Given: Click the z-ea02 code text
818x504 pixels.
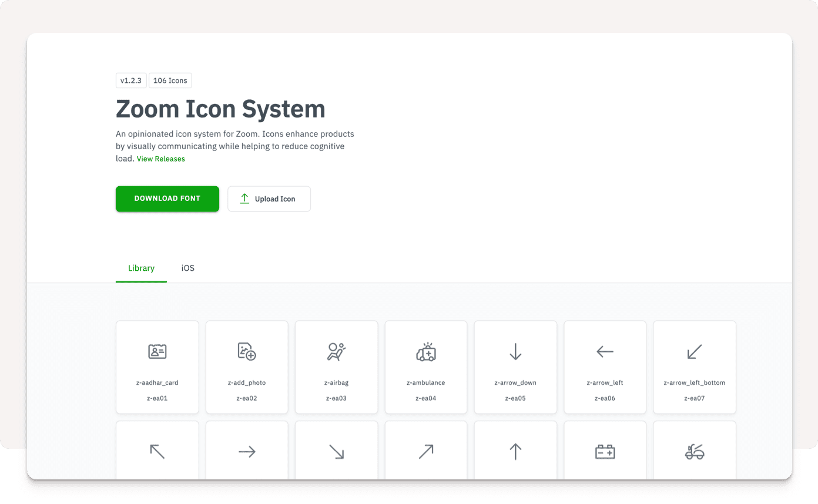Looking at the screenshot, I should (247, 398).
